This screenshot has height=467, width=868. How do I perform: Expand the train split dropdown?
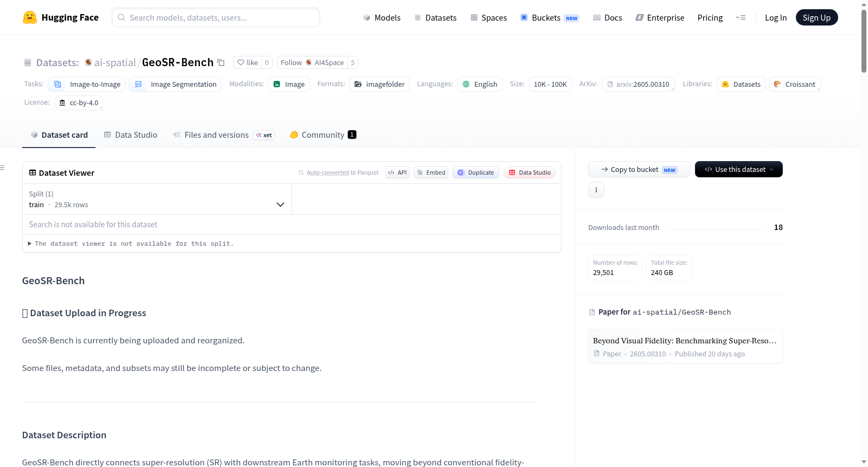tap(157, 199)
